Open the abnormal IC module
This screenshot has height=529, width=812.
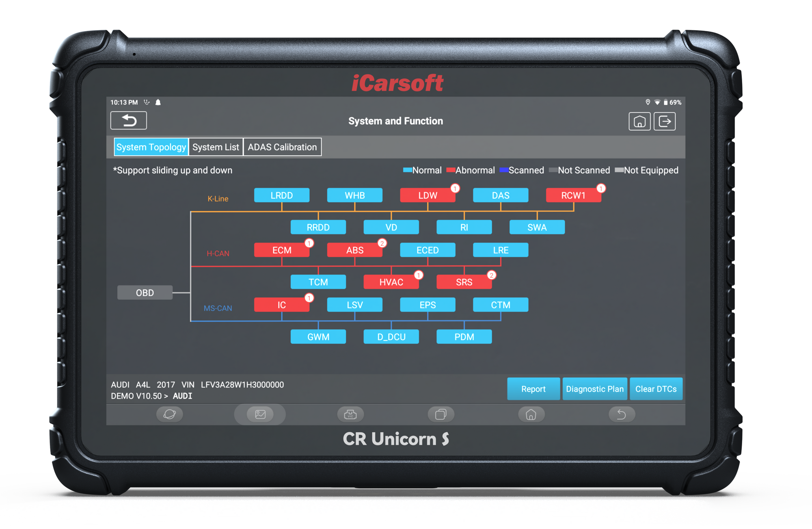click(282, 305)
